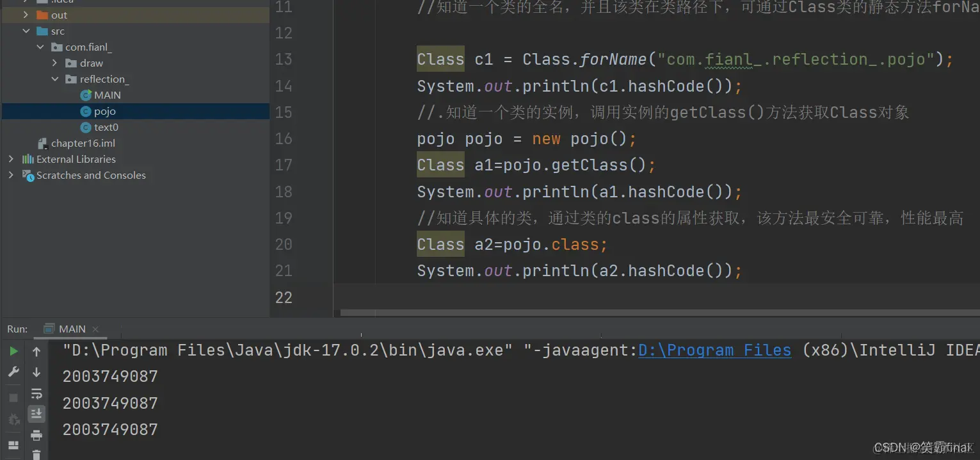This screenshot has width=980, height=460.
Task: Print the console output
Action: click(36, 435)
